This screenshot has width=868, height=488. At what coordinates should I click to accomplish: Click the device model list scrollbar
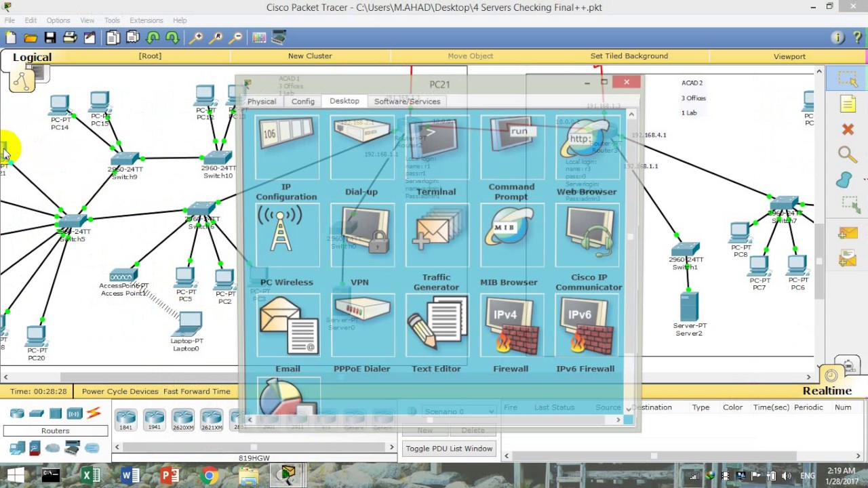click(254, 447)
